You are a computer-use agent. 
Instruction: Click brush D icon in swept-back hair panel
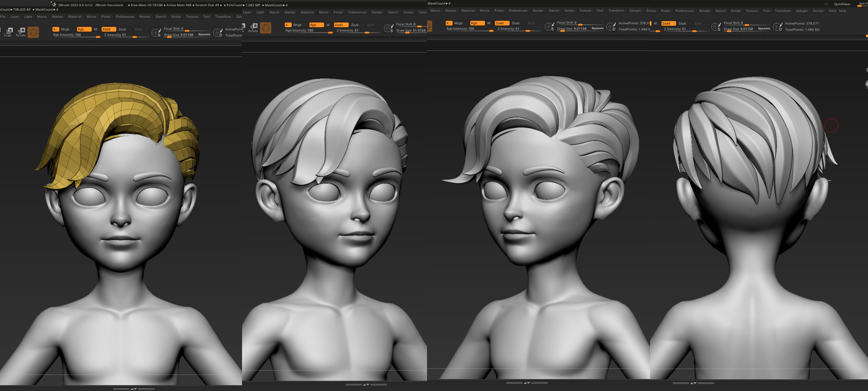click(611, 27)
